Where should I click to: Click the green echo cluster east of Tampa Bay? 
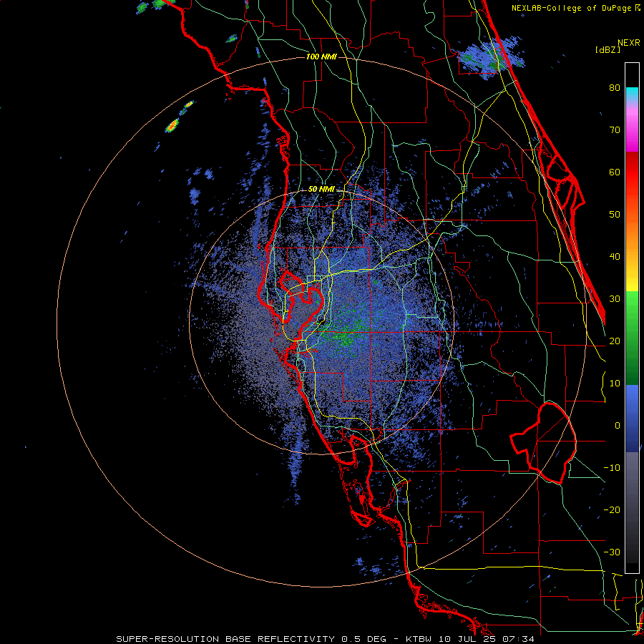click(344, 332)
